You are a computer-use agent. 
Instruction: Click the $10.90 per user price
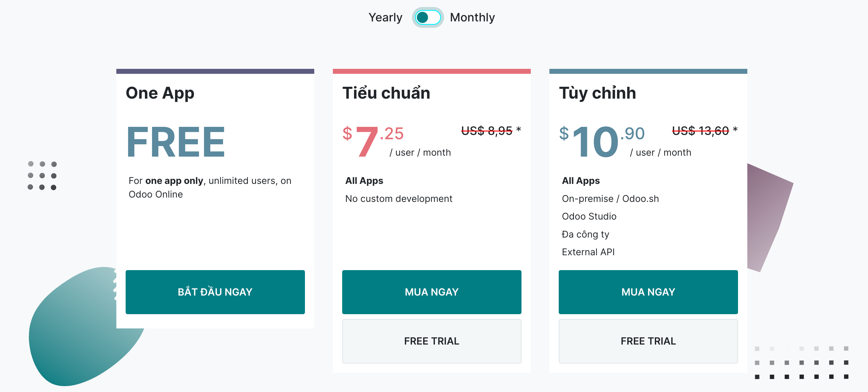coord(601,141)
